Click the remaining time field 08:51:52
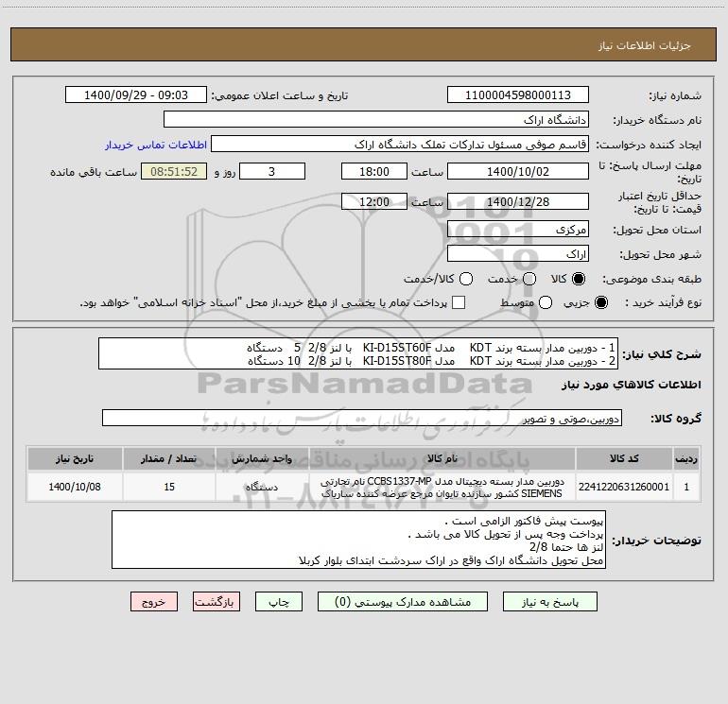 [174, 171]
